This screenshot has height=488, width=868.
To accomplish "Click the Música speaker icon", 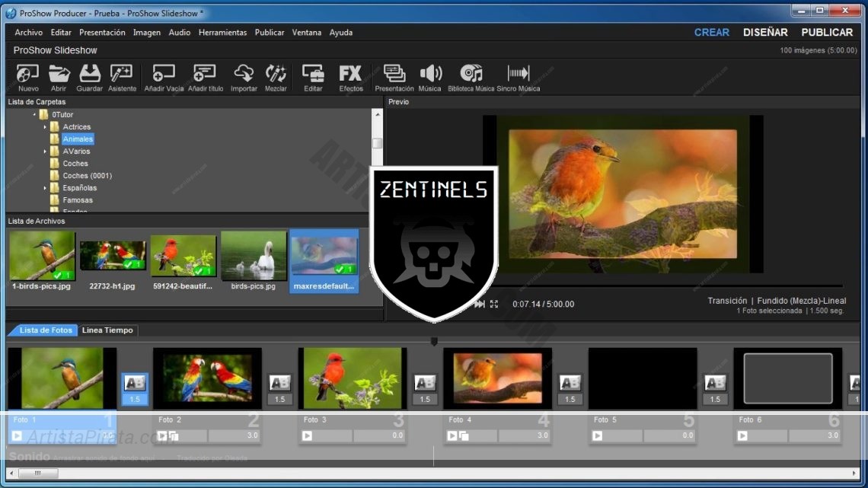I will [x=430, y=78].
